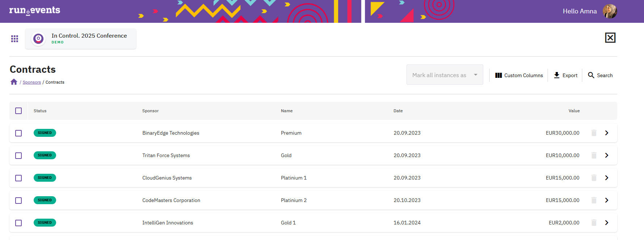Click the Name column header
The height and width of the screenshot is (240, 644).
pyautogui.click(x=287, y=111)
